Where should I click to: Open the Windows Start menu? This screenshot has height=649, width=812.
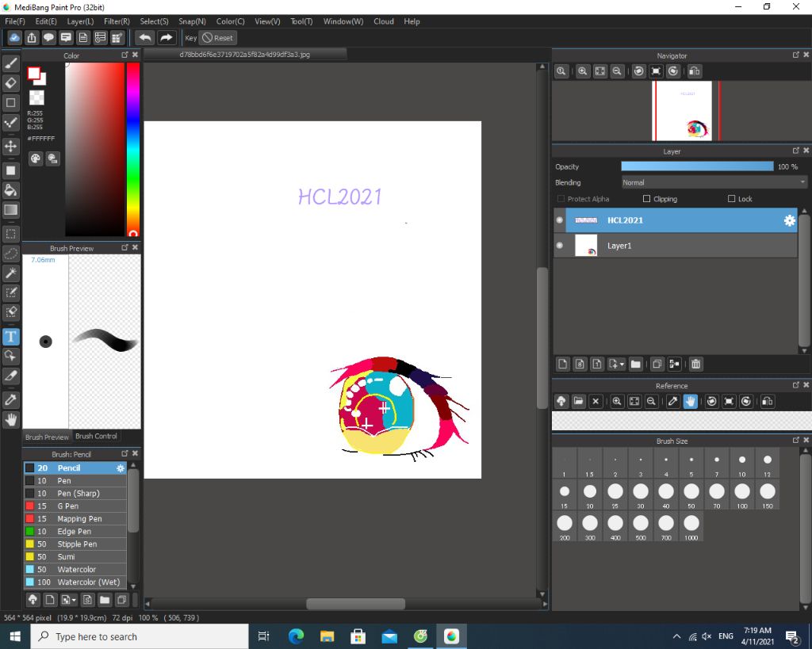pyautogui.click(x=15, y=636)
